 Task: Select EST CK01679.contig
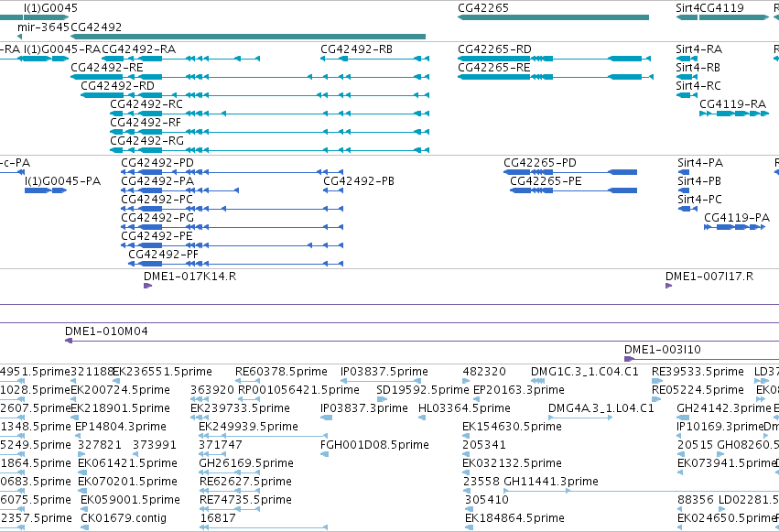[84, 527]
